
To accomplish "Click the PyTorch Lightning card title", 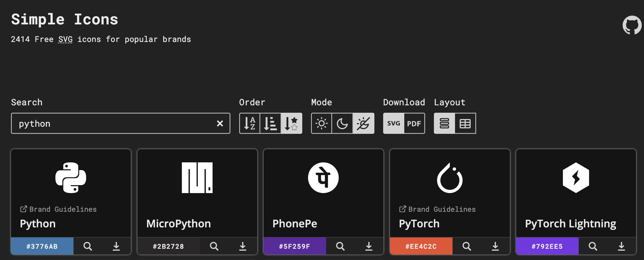I will point(570,224).
